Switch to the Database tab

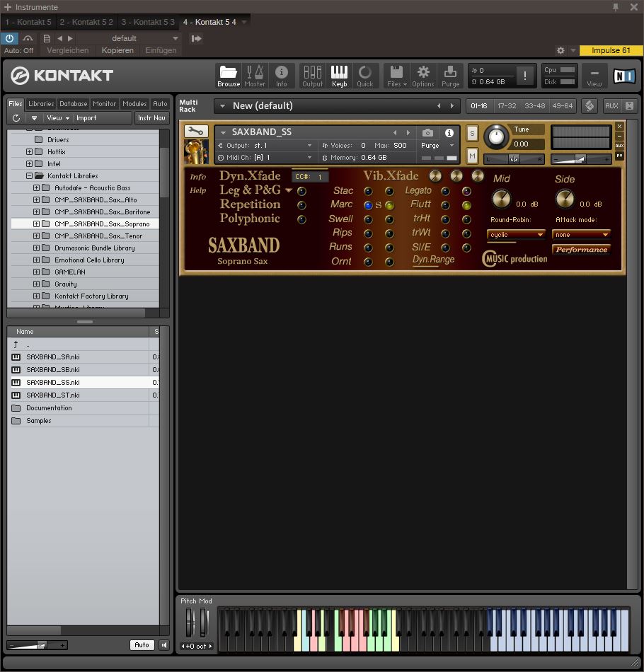(74, 104)
